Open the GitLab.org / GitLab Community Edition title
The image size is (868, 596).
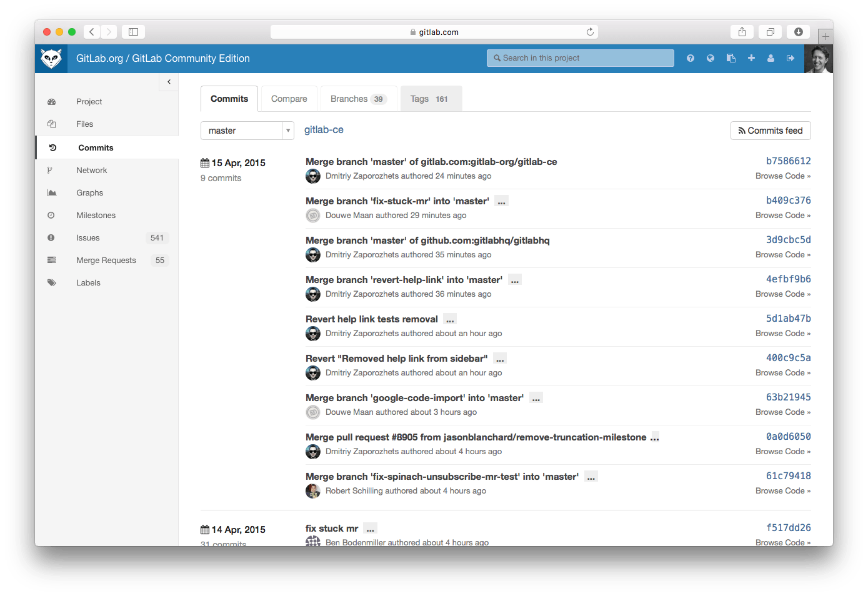click(163, 58)
